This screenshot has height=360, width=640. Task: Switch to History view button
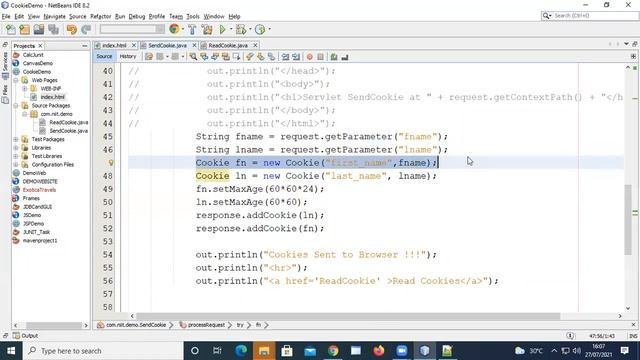(128, 57)
